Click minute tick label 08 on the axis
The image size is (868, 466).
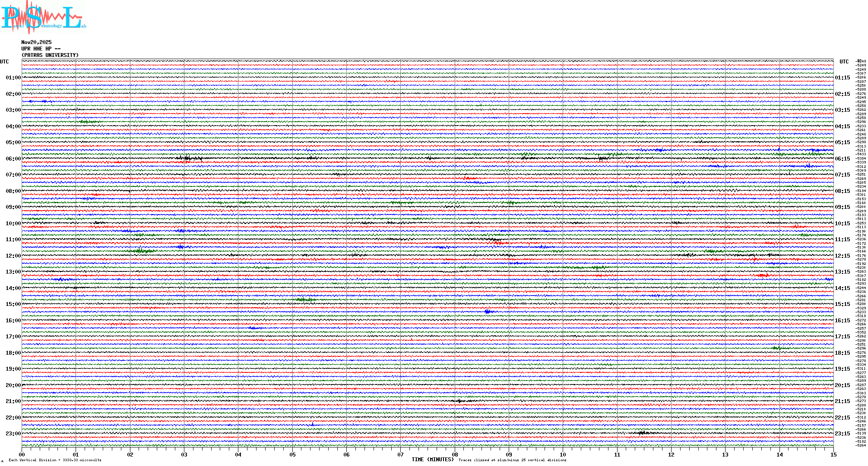tap(455, 455)
